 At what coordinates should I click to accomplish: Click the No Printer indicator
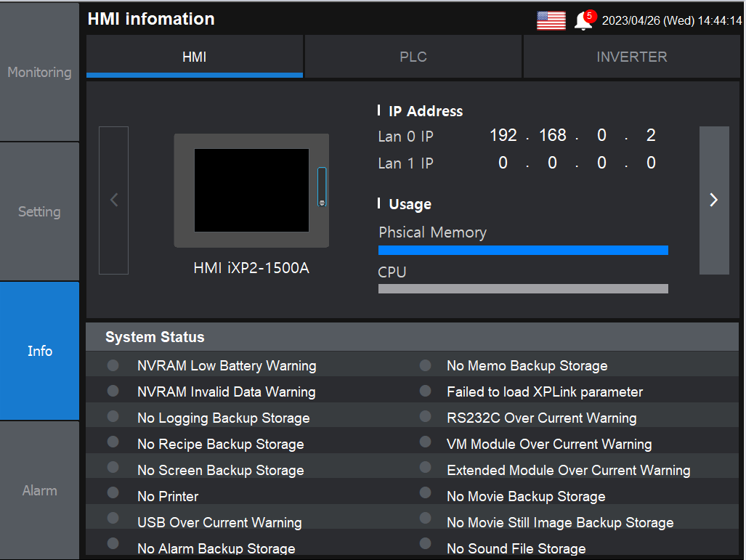113,492
